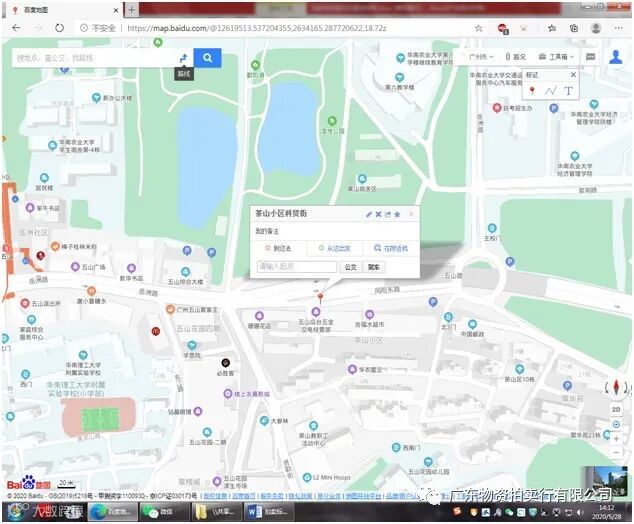The height and width of the screenshot is (524, 634).
Task: Favorite the marker with star icon
Action: pyautogui.click(x=397, y=214)
